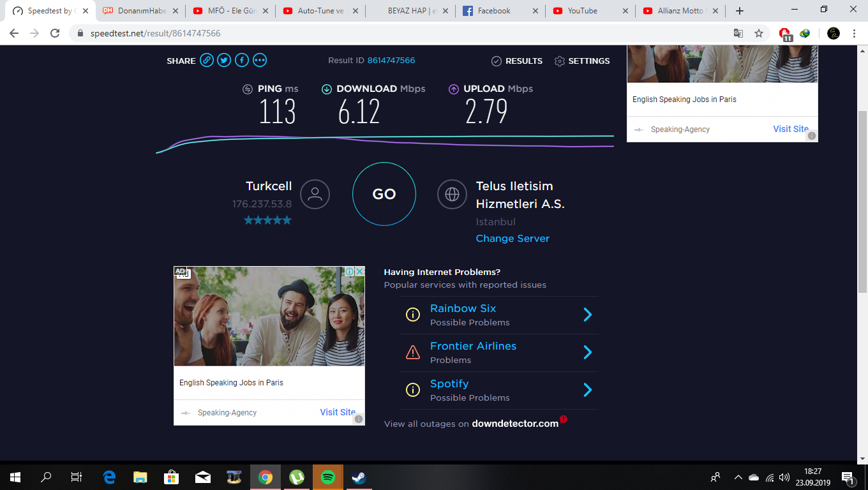Open the ad blocker extension icon
The image size is (868, 490).
[785, 34]
